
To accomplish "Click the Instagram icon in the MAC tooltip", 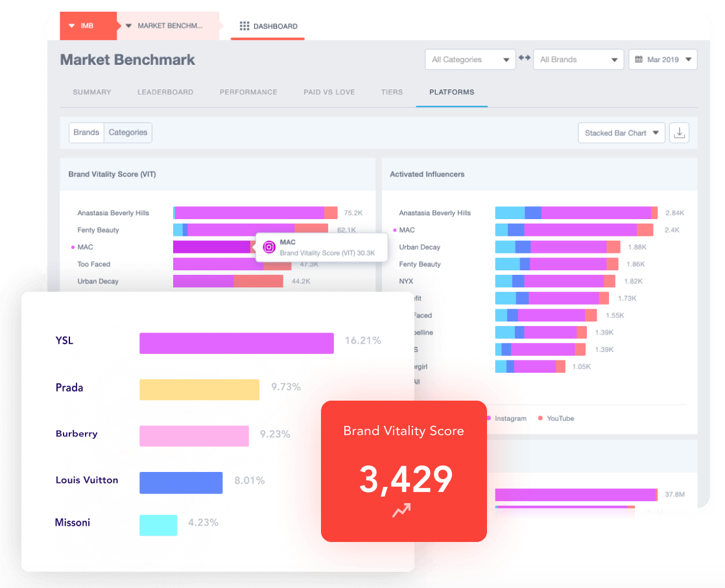I will click(269, 247).
